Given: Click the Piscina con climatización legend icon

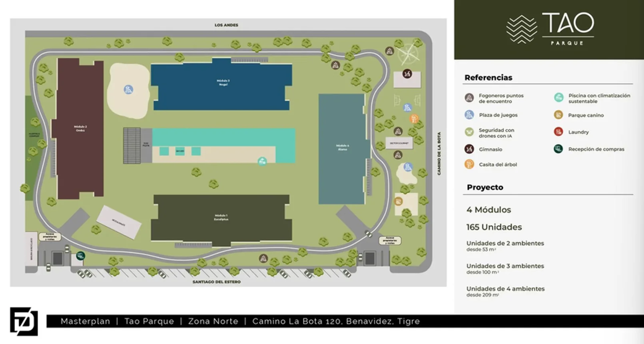Looking at the screenshot, I should [558, 97].
